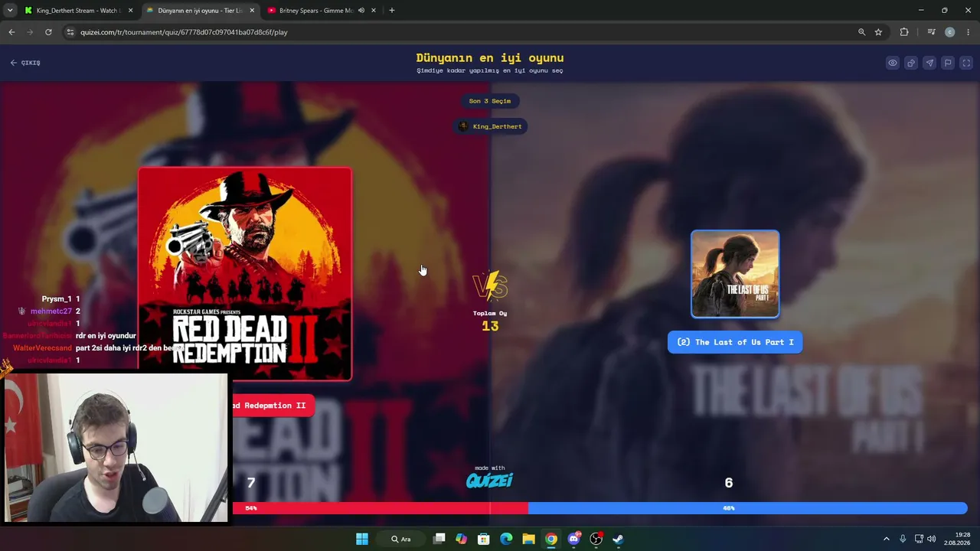
Task: Click the red Redemption II label button
Action: pyautogui.click(x=272, y=406)
